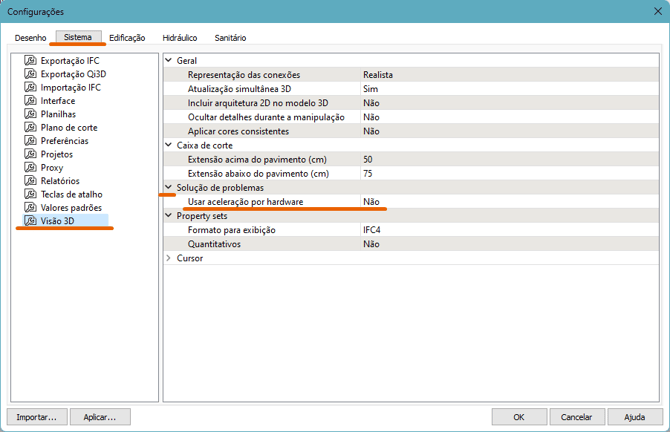Viewport: 670px width, 432px height.
Task: Click the Importação IFC item icon
Action: (x=30, y=88)
